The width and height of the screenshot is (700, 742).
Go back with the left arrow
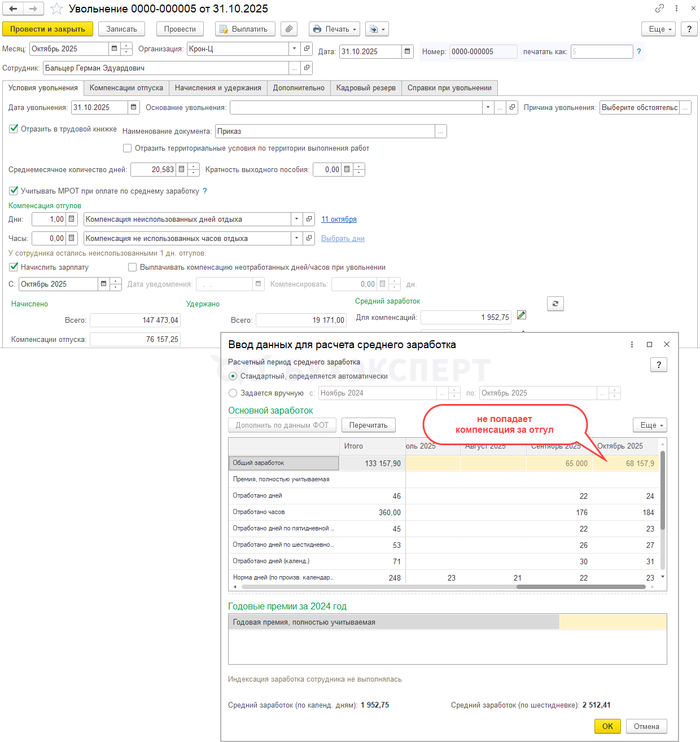click(13, 9)
